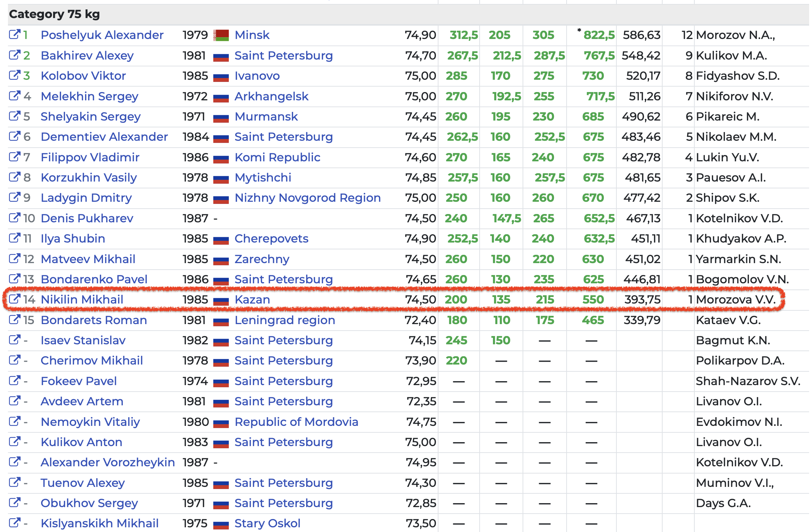Open external link icon for Filippov Vladimir

(14, 157)
